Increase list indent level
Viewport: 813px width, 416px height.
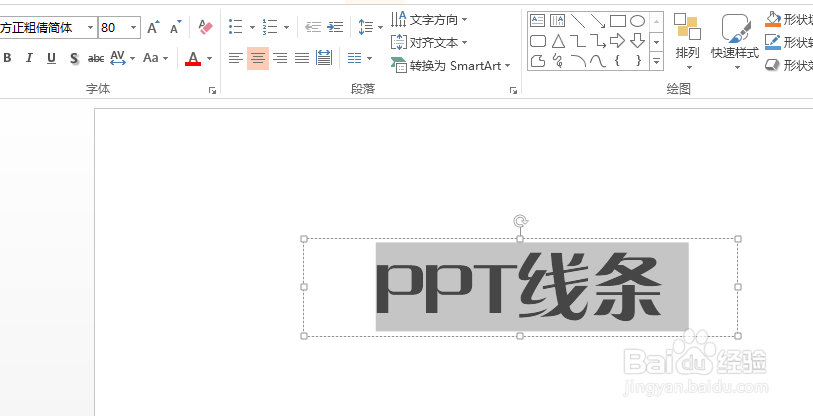[x=335, y=26]
